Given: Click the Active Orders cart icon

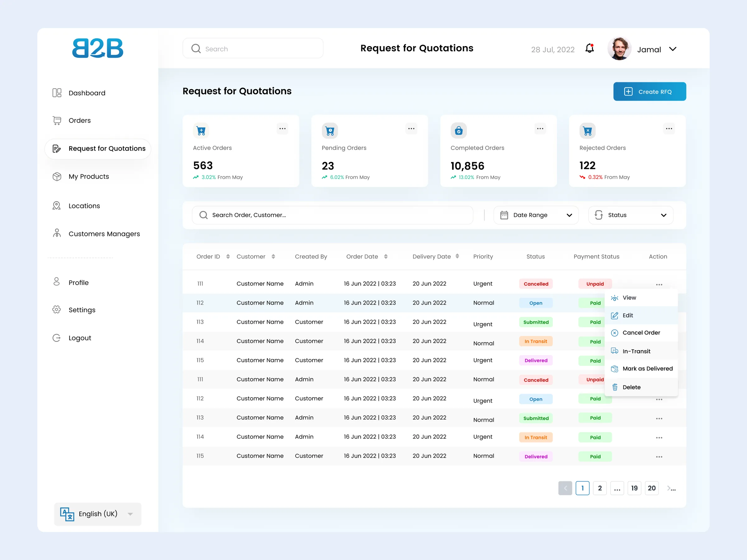Looking at the screenshot, I should [x=201, y=131].
